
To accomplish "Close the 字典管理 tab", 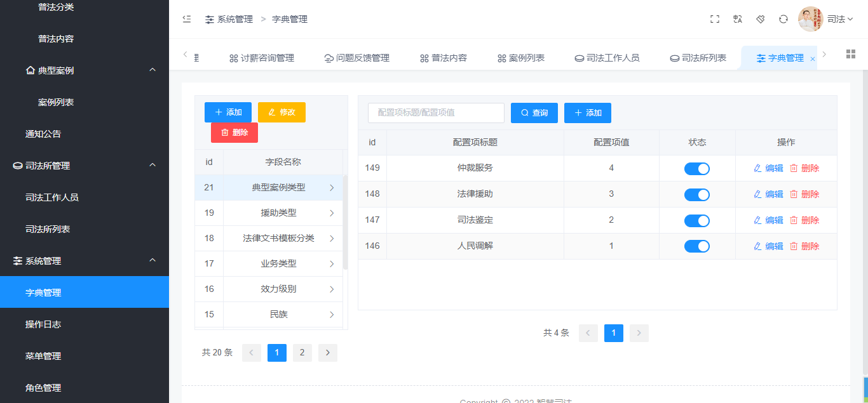I will tap(813, 58).
